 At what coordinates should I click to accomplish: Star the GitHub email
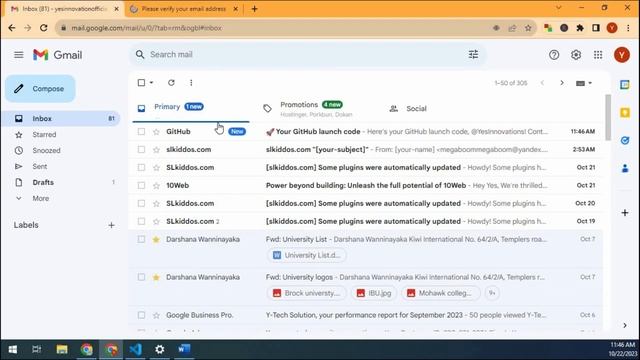click(x=156, y=131)
